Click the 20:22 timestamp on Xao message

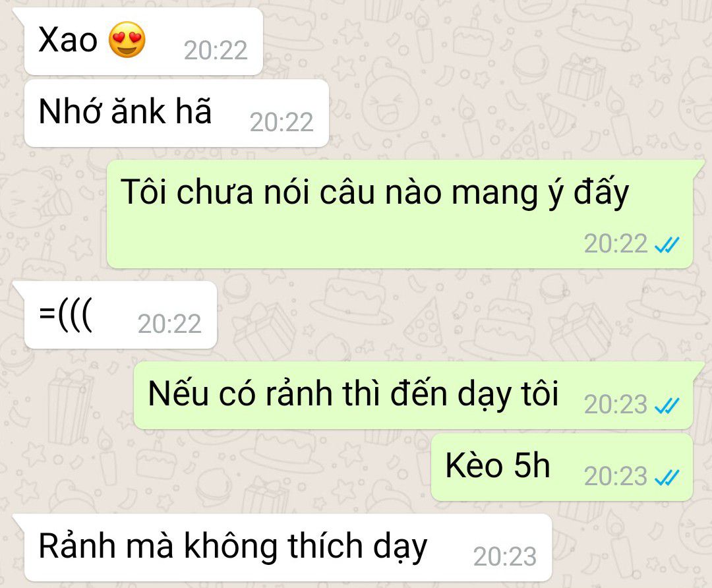point(216,50)
